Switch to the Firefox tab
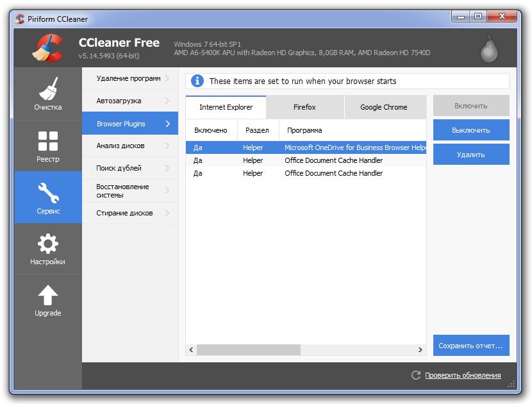This screenshot has width=532, height=404. pyautogui.click(x=304, y=107)
